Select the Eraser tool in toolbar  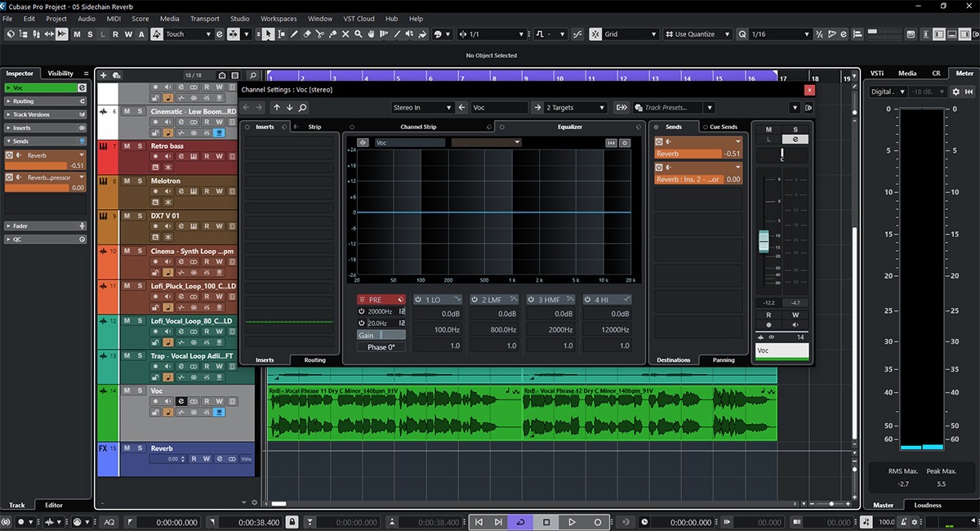coord(307,34)
